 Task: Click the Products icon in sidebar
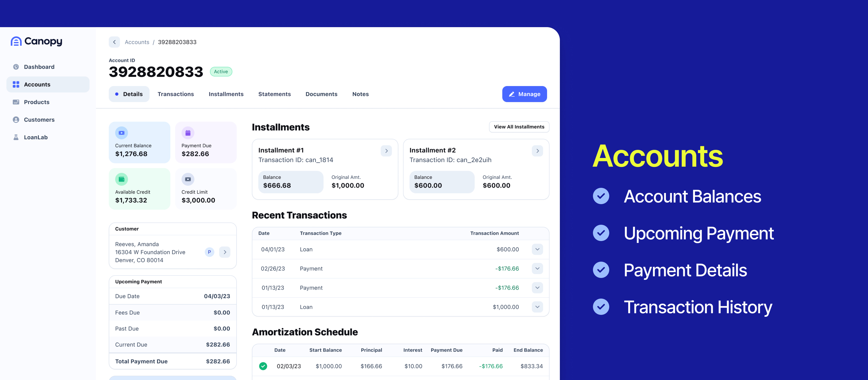pyautogui.click(x=16, y=102)
